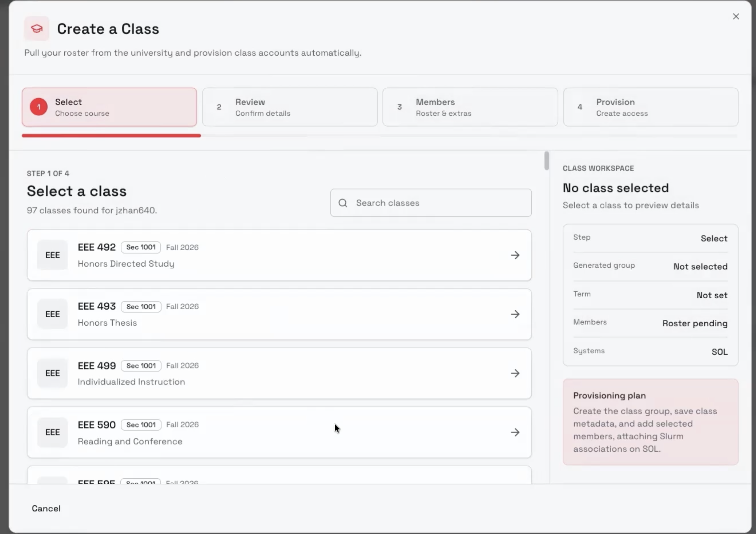Click '97 classes found for jzhan640' text
This screenshot has height=534, width=756.
[92, 210]
